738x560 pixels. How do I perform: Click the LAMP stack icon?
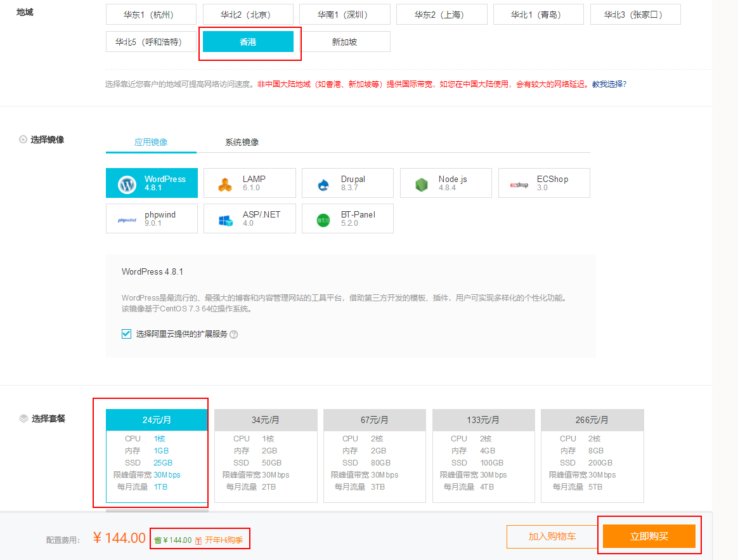click(x=225, y=185)
